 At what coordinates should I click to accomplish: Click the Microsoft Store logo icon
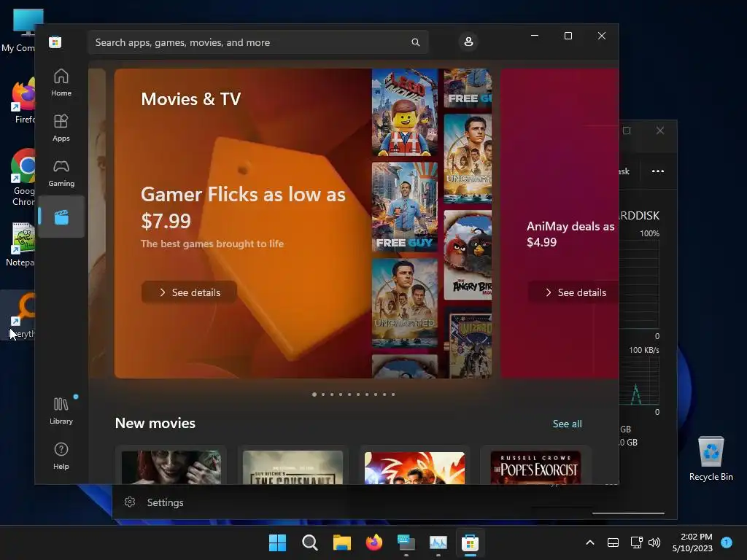(x=55, y=42)
